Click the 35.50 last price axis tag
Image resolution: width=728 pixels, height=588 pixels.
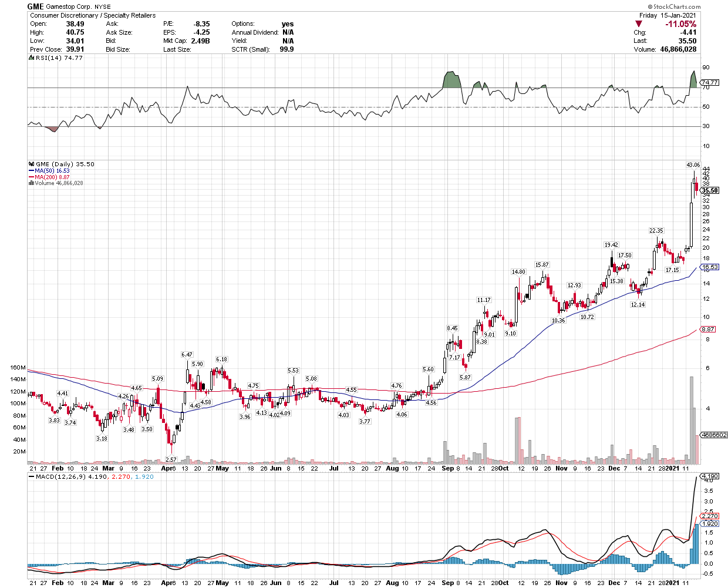click(x=710, y=190)
